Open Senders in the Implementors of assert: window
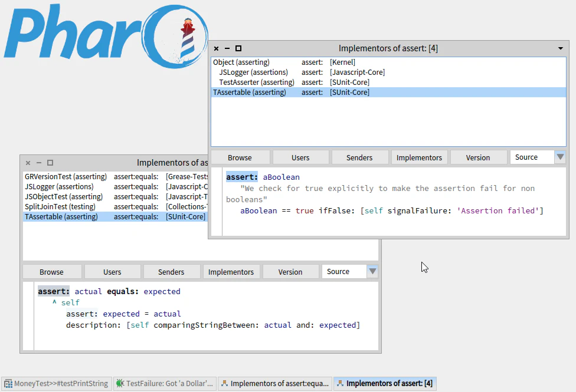The image size is (576, 392). tap(359, 157)
